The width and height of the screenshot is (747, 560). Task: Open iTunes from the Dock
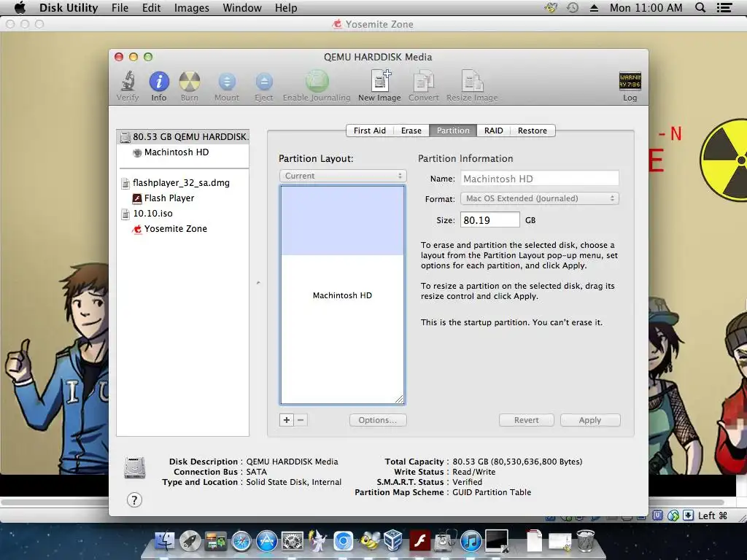coord(471,541)
